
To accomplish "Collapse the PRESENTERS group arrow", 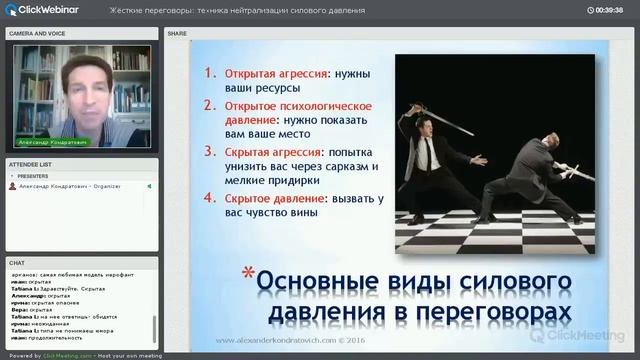I will tap(12, 176).
